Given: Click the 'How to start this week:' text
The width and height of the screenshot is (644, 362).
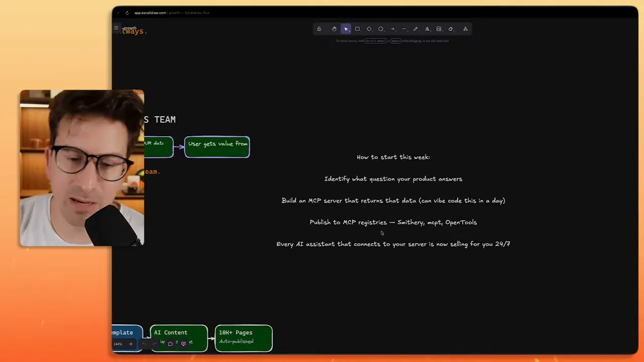Looking at the screenshot, I should pyautogui.click(x=393, y=157).
